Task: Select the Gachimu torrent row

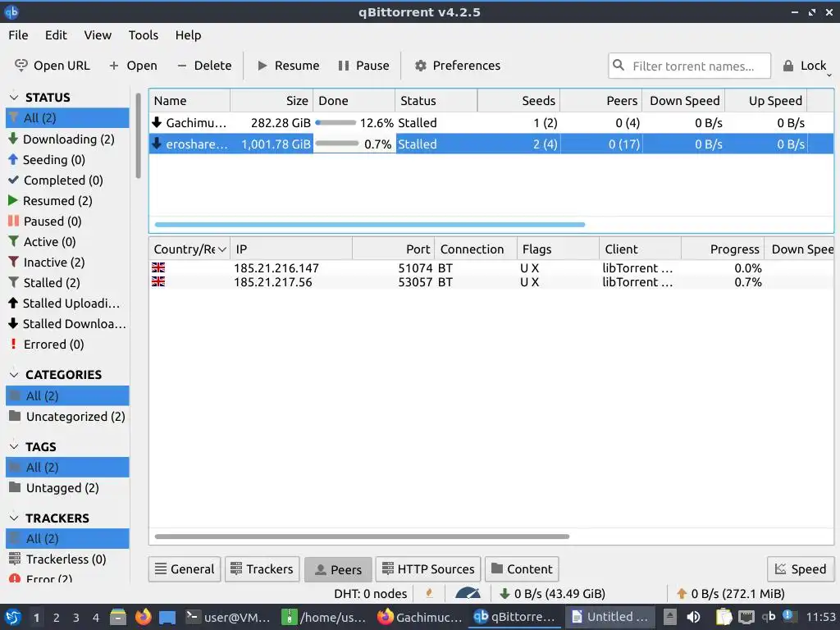Action: coord(491,123)
